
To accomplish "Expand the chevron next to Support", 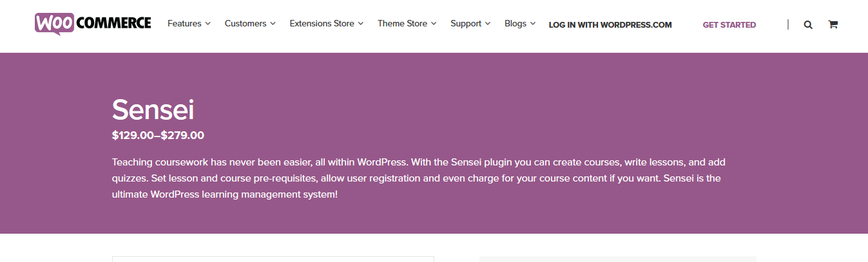I will click(488, 24).
